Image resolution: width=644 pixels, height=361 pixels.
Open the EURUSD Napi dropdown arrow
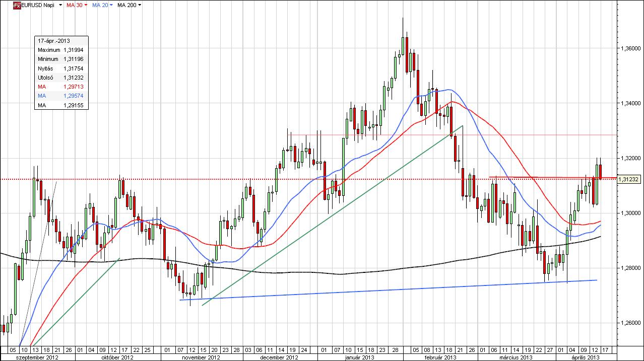tap(61, 5)
